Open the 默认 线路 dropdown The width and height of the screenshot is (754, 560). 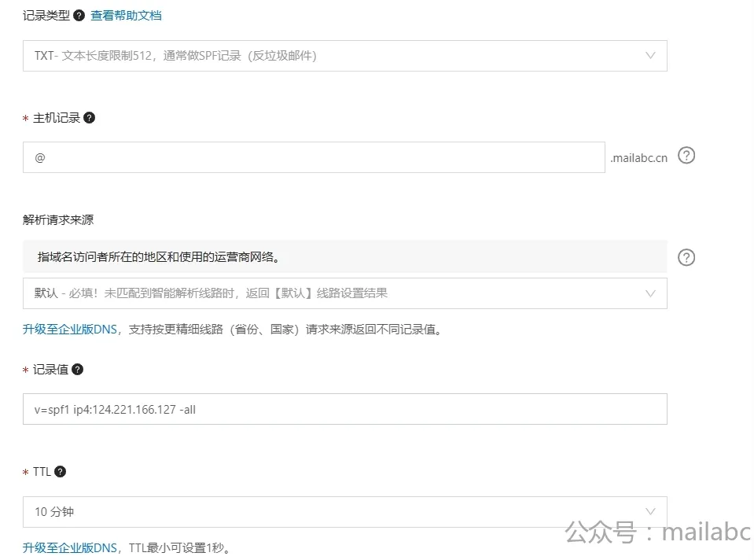pyautogui.click(x=345, y=293)
